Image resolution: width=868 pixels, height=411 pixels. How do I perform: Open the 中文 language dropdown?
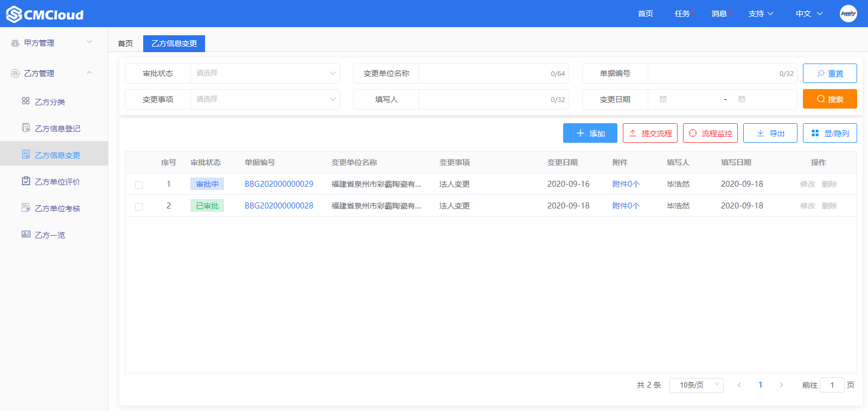pyautogui.click(x=809, y=14)
